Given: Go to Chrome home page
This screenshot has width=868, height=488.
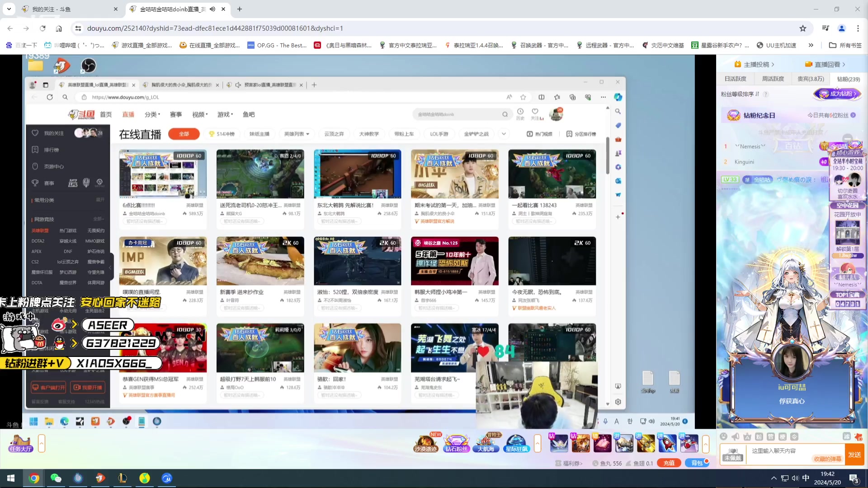Looking at the screenshot, I should [59, 28].
